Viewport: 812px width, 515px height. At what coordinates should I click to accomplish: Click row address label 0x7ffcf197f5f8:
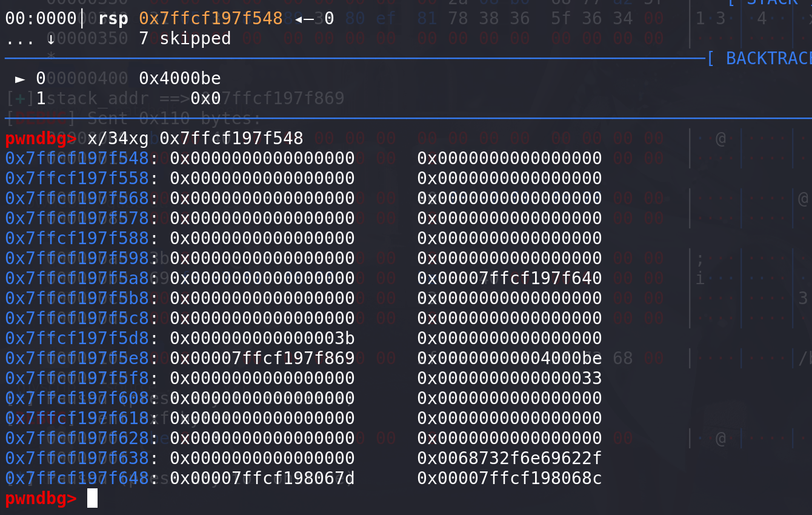(x=82, y=379)
